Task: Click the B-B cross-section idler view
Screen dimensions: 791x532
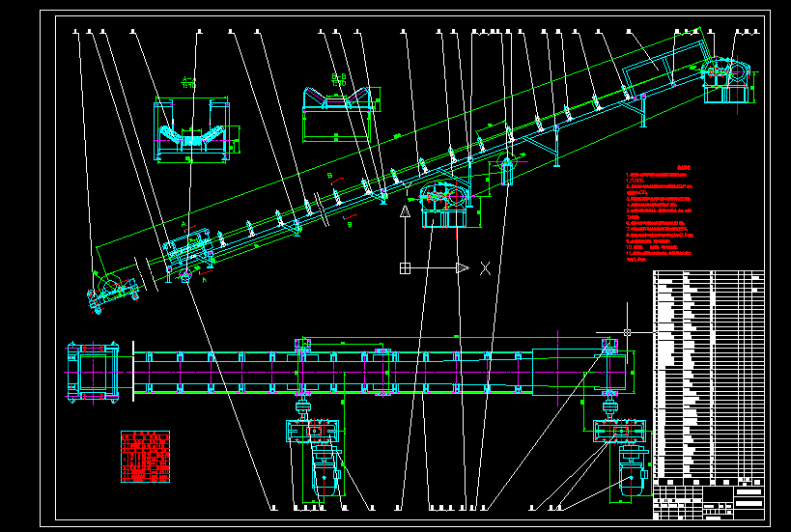Action: coord(338,113)
